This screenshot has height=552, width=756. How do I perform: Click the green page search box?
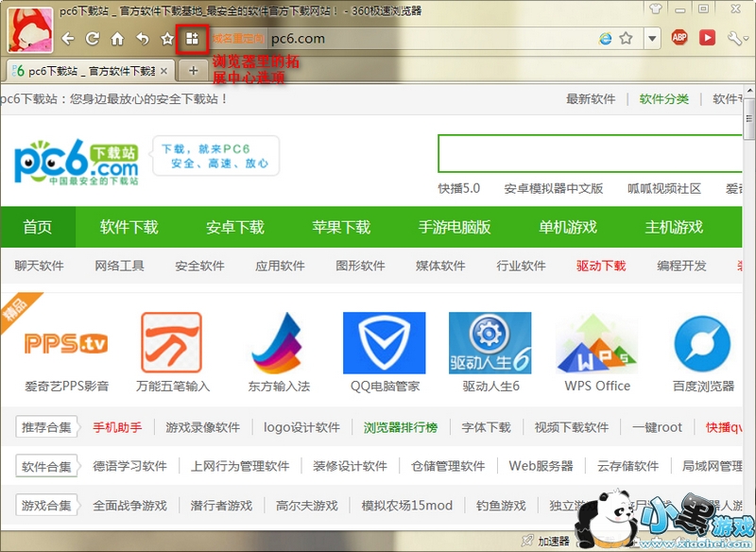click(x=589, y=153)
